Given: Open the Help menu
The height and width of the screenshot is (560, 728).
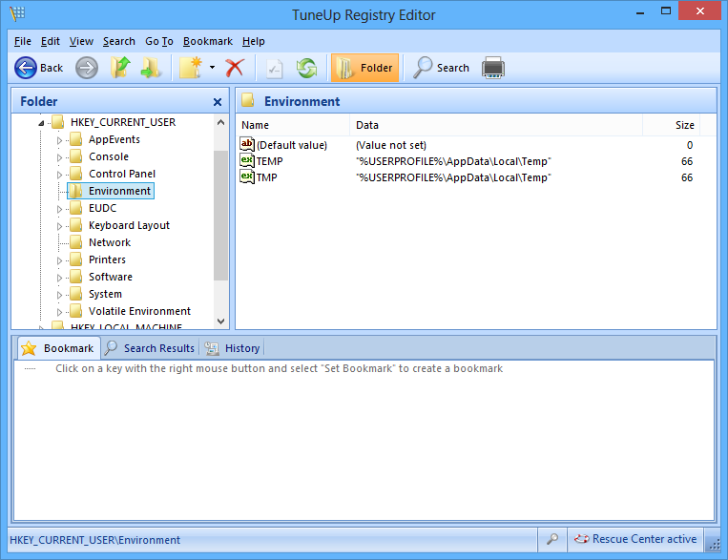Looking at the screenshot, I should click(254, 41).
